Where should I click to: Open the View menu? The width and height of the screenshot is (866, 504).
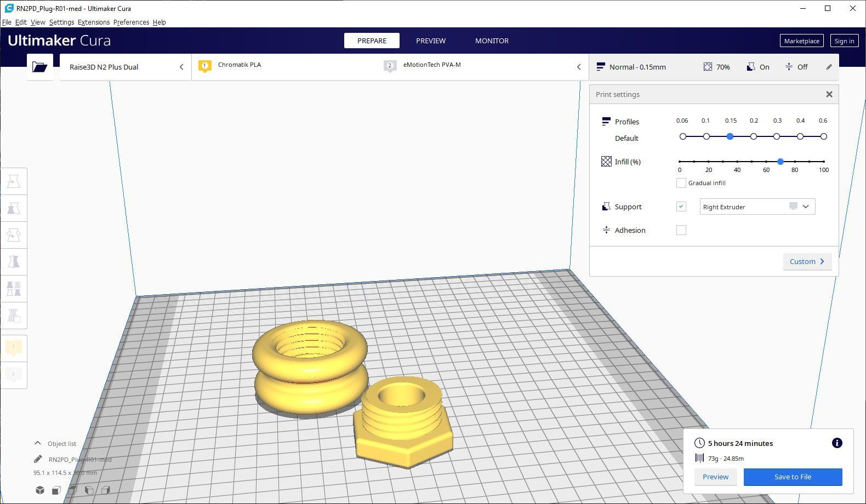pyautogui.click(x=38, y=22)
